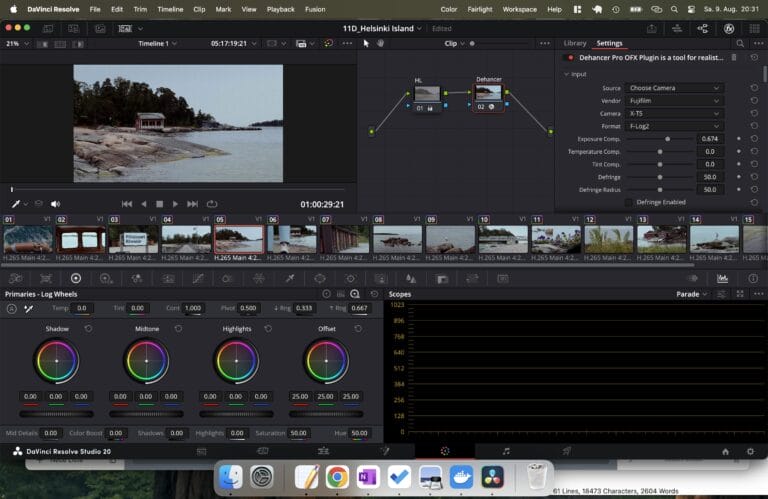768x499 pixels.
Task: Open the Power Window palette
Action: point(320,279)
